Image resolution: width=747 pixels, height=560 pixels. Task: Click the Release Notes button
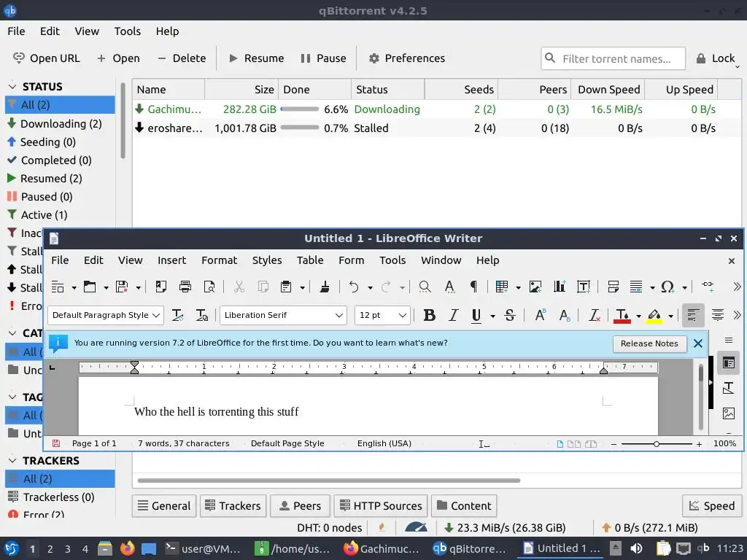coord(649,343)
